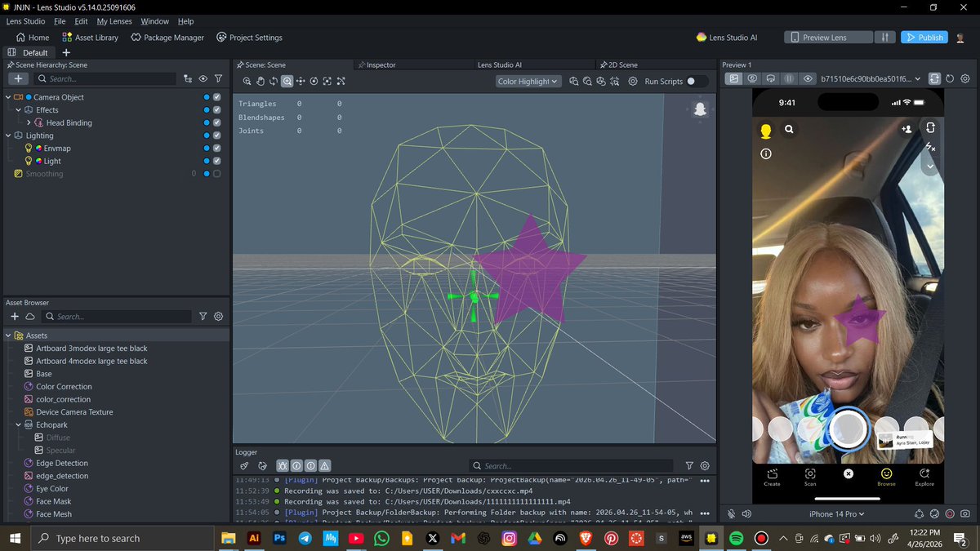
Task: Toggle Scene Hierarchy visibility eye icon
Action: tap(203, 78)
